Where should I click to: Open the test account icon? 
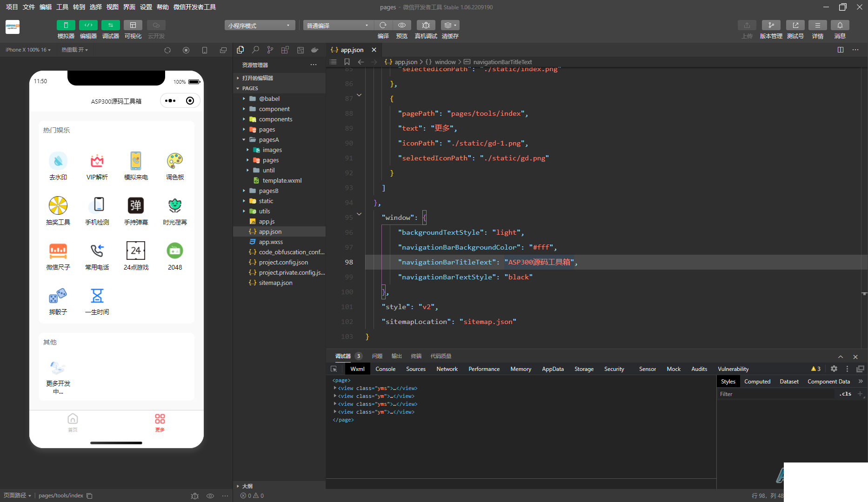(795, 25)
